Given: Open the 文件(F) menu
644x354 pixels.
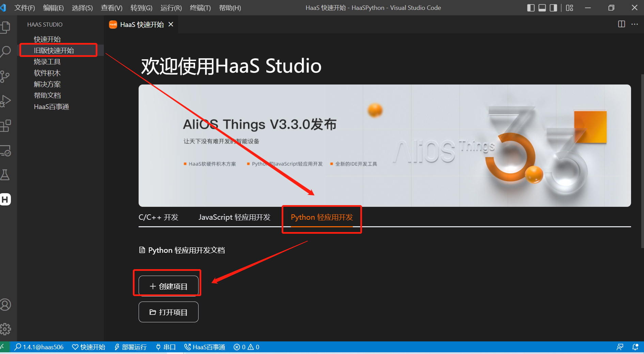Looking at the screenshot, I should click(x=25, y=8).
